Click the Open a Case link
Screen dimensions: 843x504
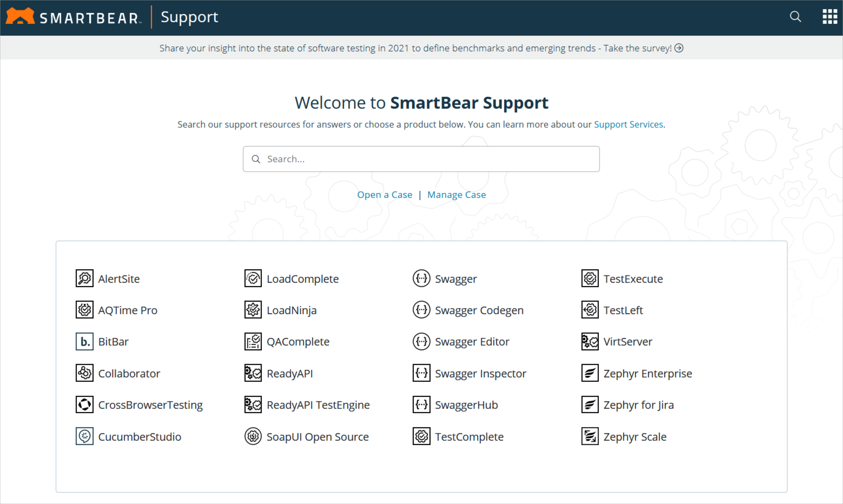[384, 195]
